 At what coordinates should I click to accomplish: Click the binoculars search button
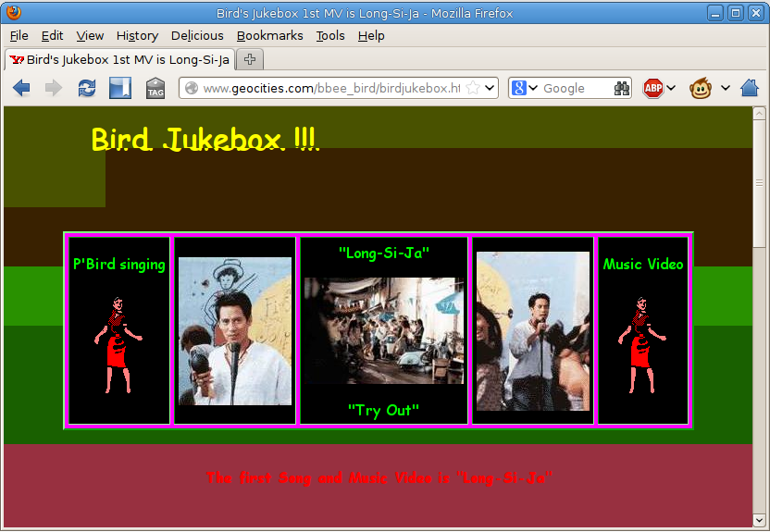[622, 88]
